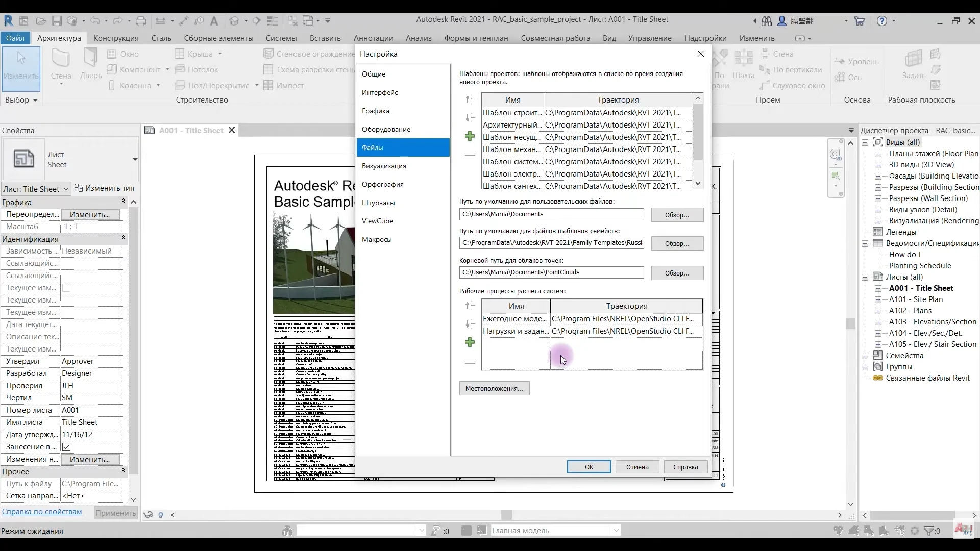Toggle the checked 'Занесение в' checkbox
Image resolution: width=980 pixels, height=551 pixels.
(x=66, y=447)
